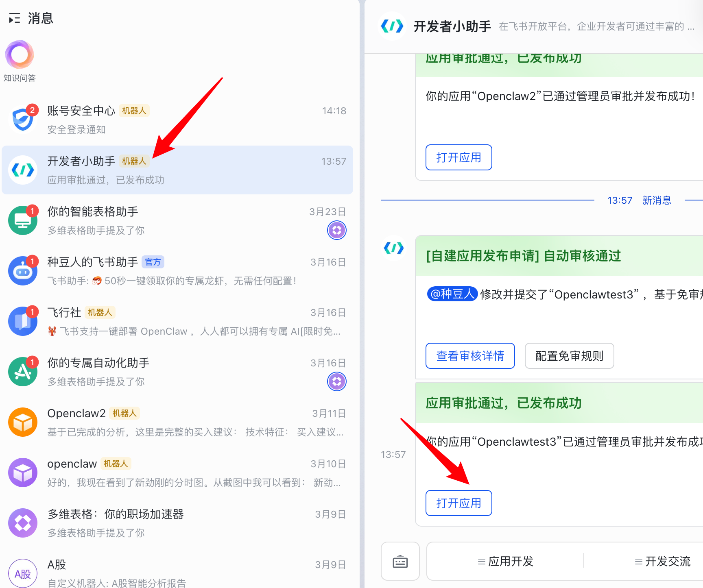Screen dimensions: 703x588
Task: Open the 飞行社 bot avatar
Action: click(23, 321)
